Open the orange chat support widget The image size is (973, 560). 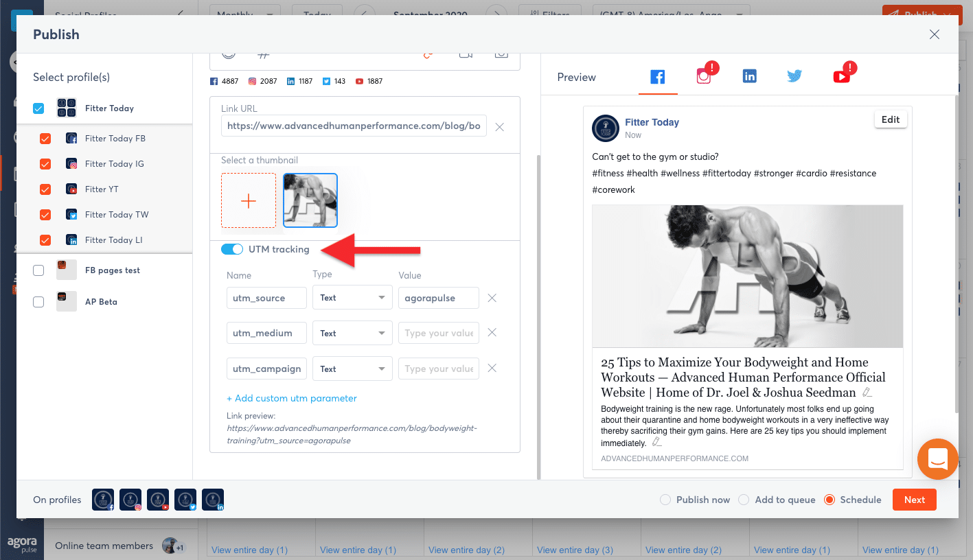(x=937, y=459)
